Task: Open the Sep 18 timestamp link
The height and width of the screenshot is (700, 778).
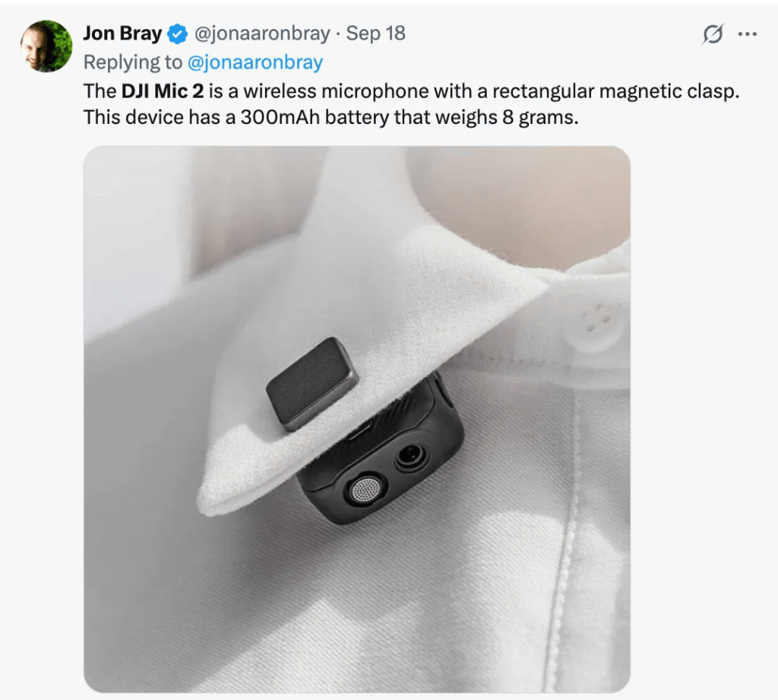Action: (x=375, y=33)
